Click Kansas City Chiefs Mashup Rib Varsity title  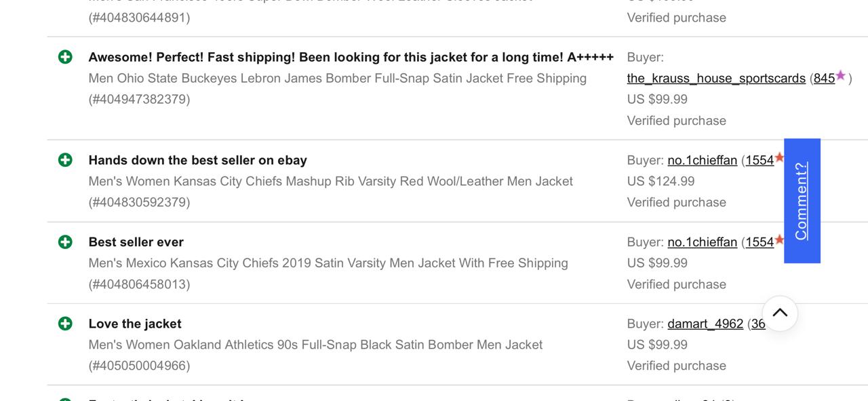coord(330,181)
